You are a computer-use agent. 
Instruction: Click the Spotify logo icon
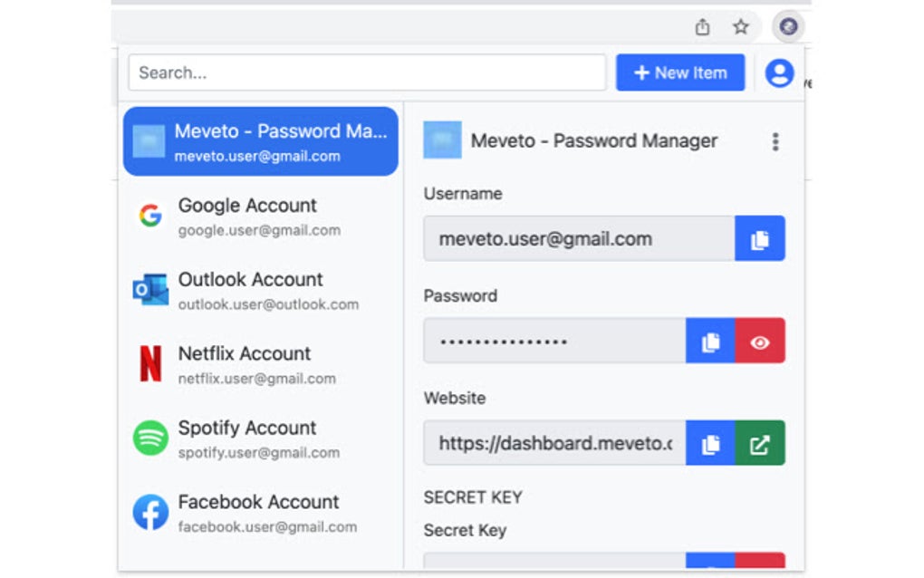[150, 438]
